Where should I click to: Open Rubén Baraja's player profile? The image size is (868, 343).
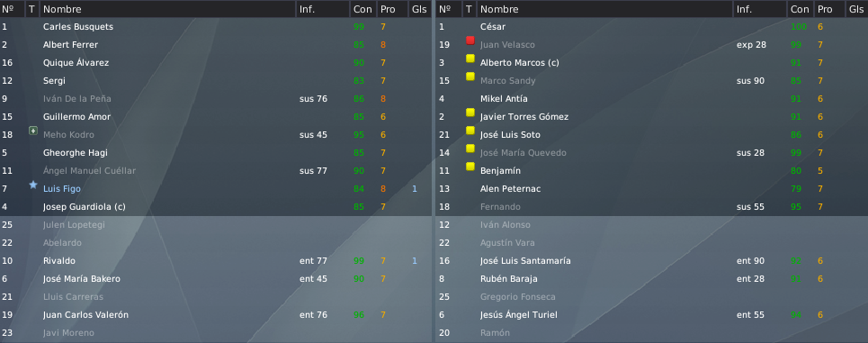(x=509, y=279)
